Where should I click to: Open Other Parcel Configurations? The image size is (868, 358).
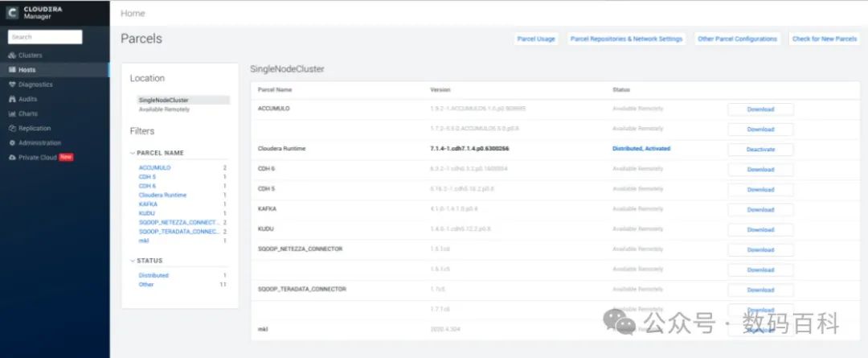(x=737, y=39)
